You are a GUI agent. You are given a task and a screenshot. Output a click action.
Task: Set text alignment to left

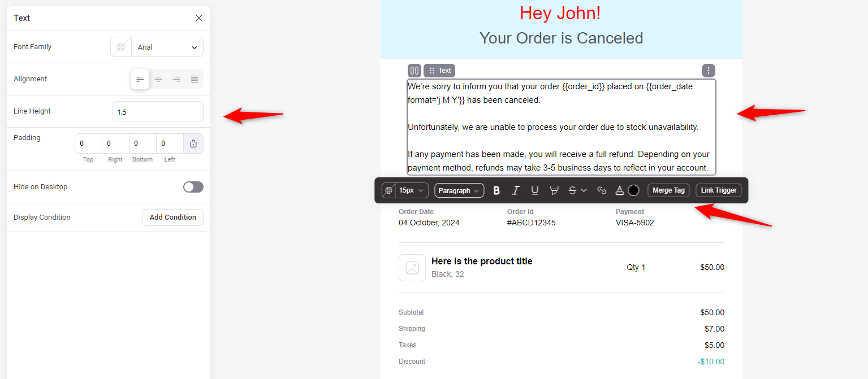(x=140, y=79)
